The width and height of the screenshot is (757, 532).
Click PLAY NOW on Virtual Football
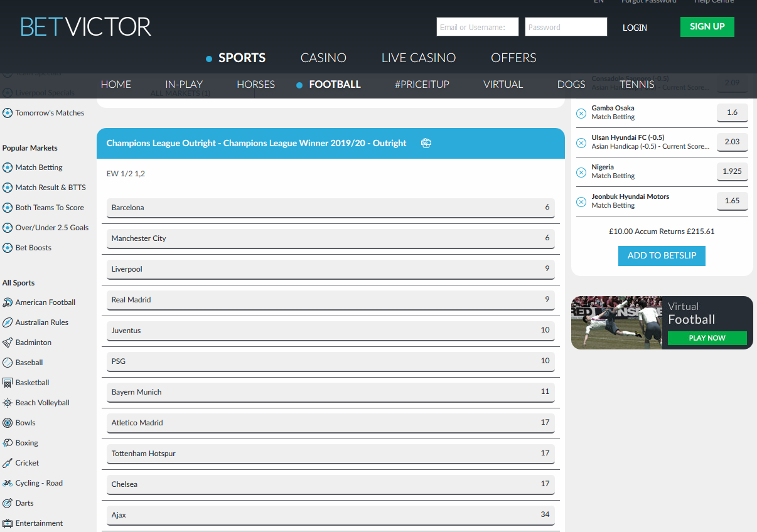pyautogui.click(x=707, y=338)
